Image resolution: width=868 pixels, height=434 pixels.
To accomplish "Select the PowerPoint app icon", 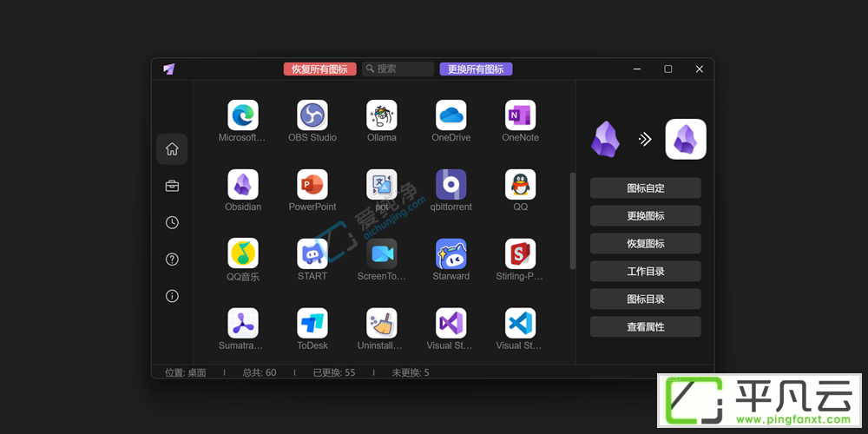I will point(312,184).
